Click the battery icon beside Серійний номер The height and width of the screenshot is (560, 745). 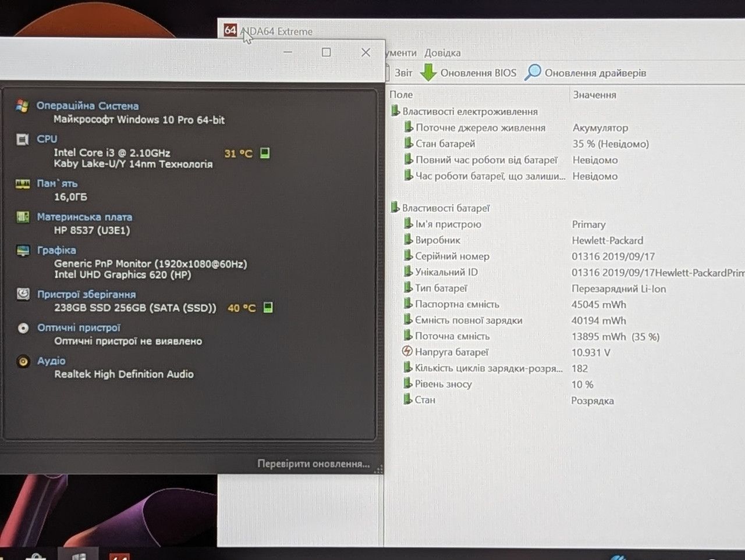(x=409, y=256)
